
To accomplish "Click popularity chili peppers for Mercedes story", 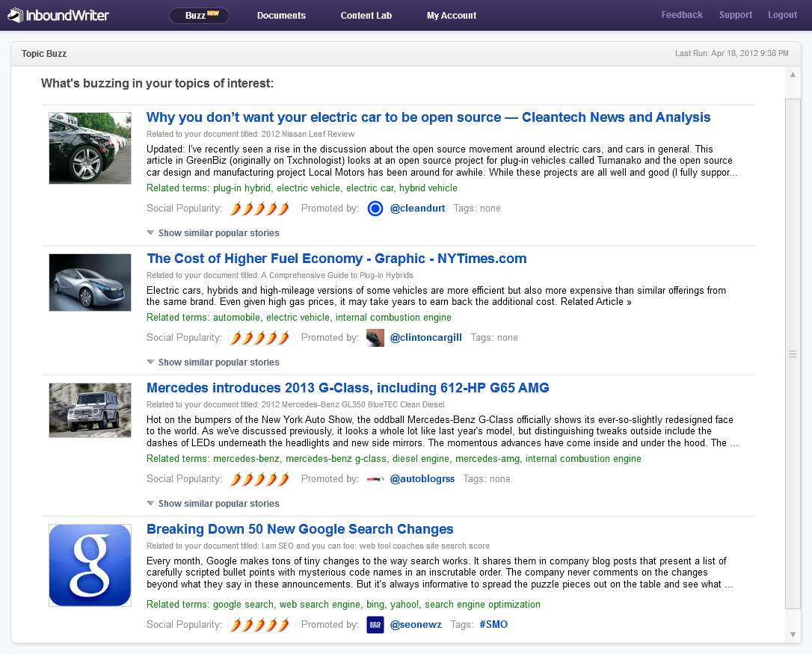I will [259, 480].
